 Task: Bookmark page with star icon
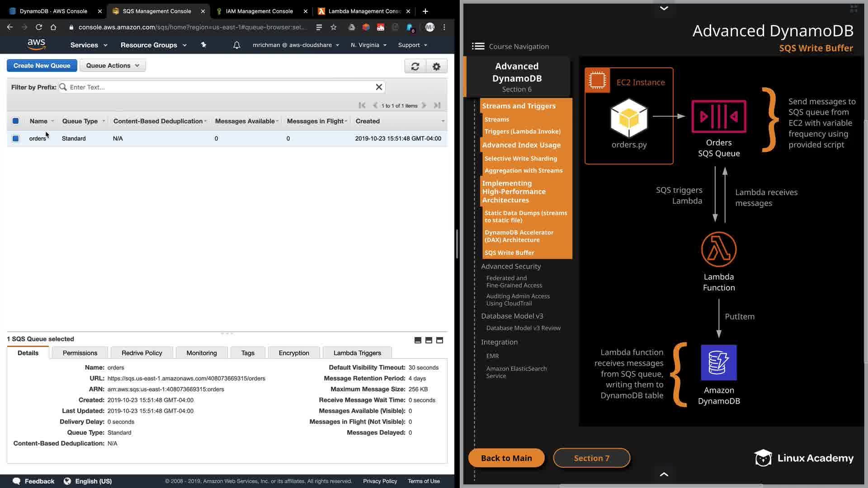[x=334, y=28]
